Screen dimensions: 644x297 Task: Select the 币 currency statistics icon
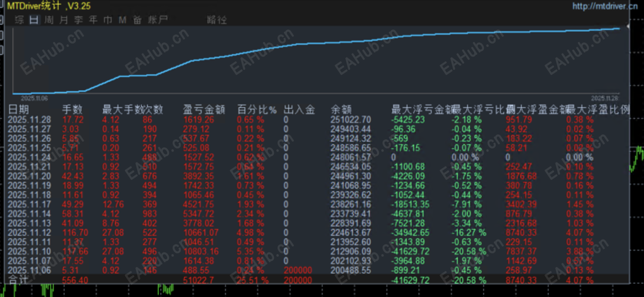tap(107, 20)
